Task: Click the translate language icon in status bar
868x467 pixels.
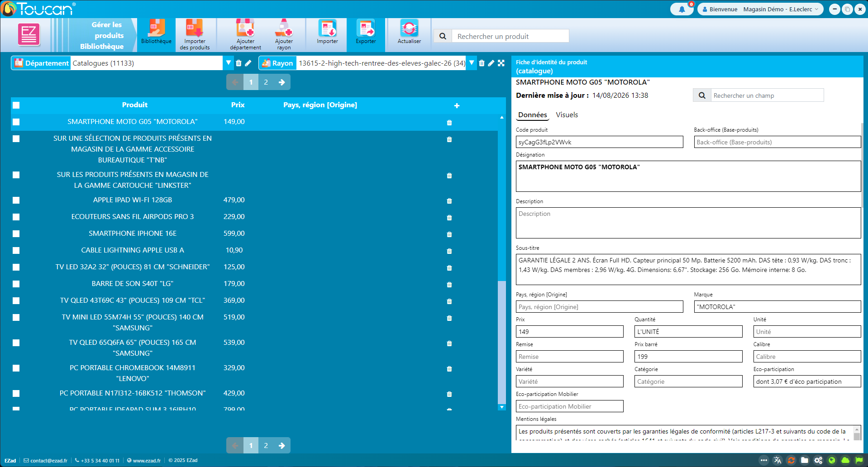Action: coord(777,460)
